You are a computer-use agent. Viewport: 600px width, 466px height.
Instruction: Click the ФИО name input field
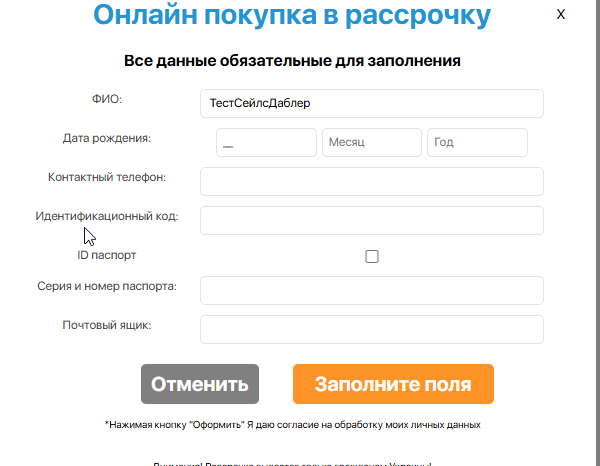click(x=372, y=103)
